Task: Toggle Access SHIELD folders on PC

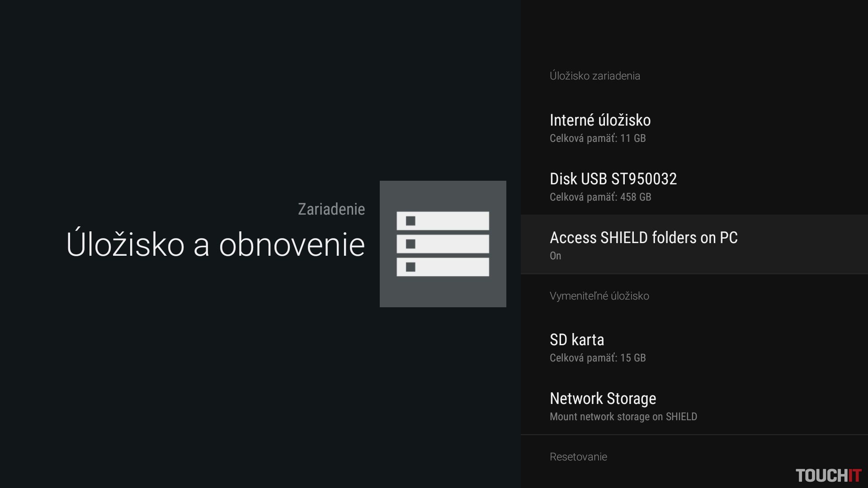Action: point(643,238)
